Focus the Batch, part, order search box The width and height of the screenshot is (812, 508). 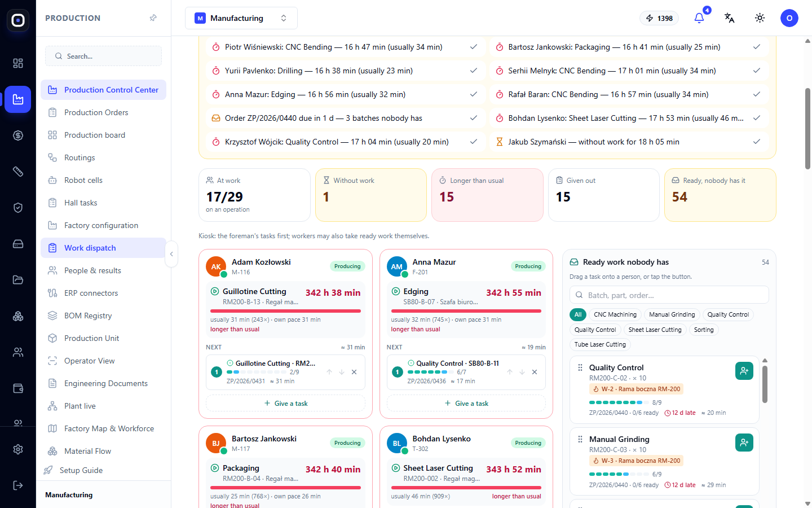coord(669,295)
